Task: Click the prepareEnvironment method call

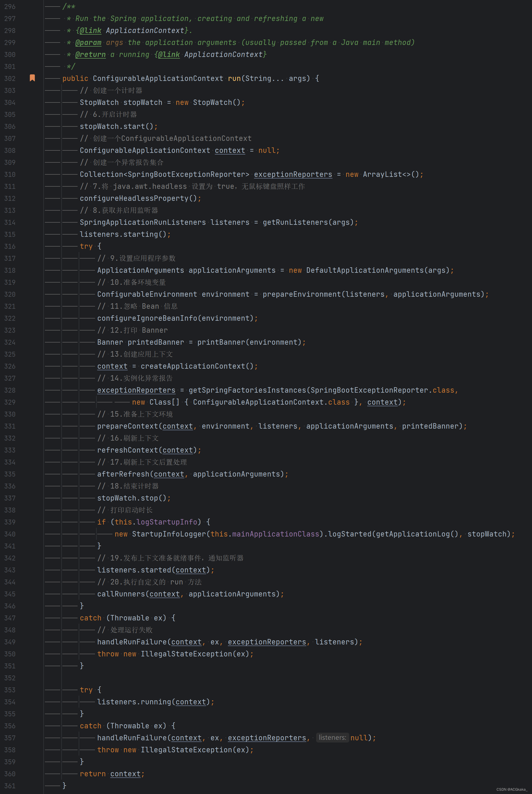Action: click(301, 294)
